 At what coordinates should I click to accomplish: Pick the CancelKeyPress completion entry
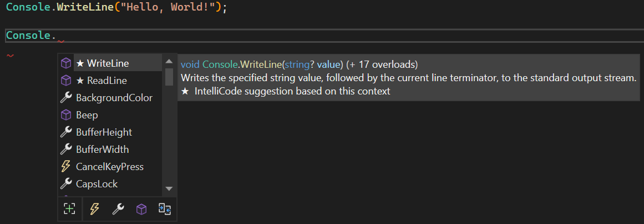(109, 167)
